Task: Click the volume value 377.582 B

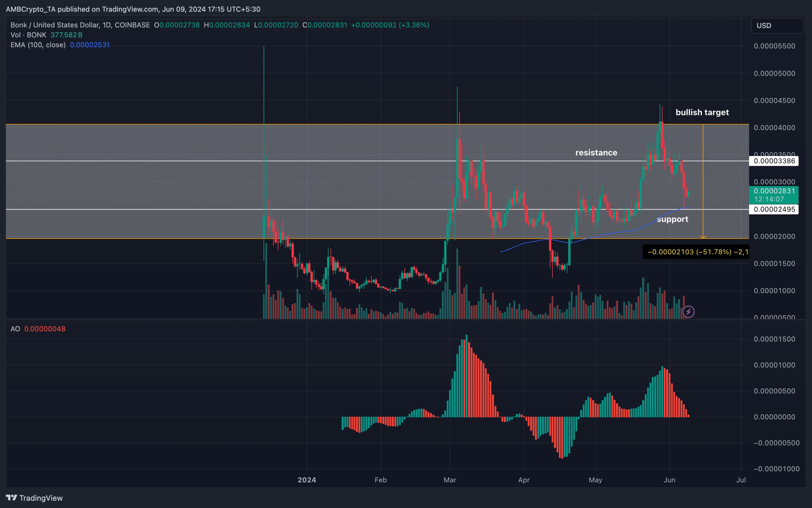Action: [x=66, y=35]
